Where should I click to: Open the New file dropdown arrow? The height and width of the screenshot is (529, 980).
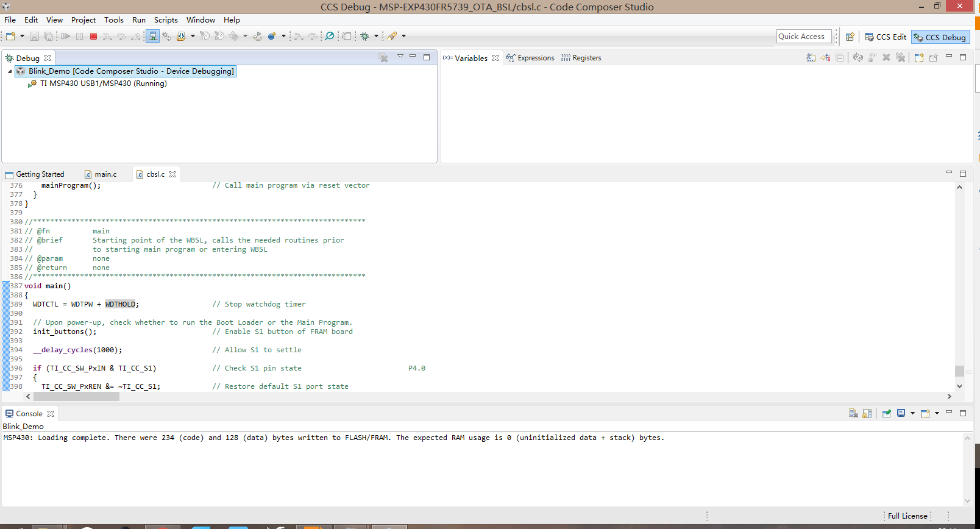pos(22,37)
